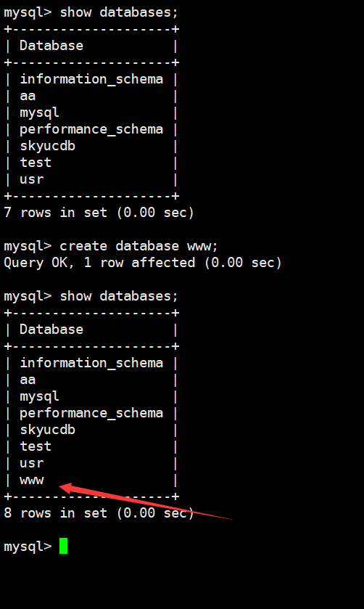Click 'test' entry in the second list

pyautogui.click(x=36, y=446)
